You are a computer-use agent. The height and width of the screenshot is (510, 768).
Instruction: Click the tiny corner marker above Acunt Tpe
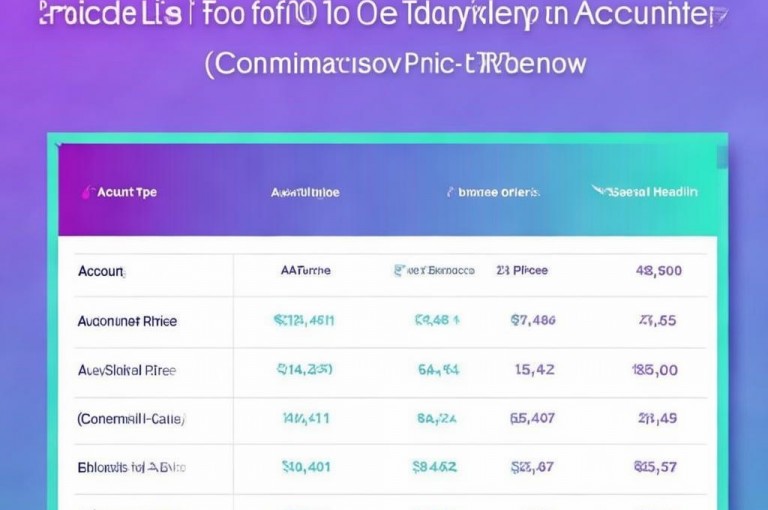(59, 145)
